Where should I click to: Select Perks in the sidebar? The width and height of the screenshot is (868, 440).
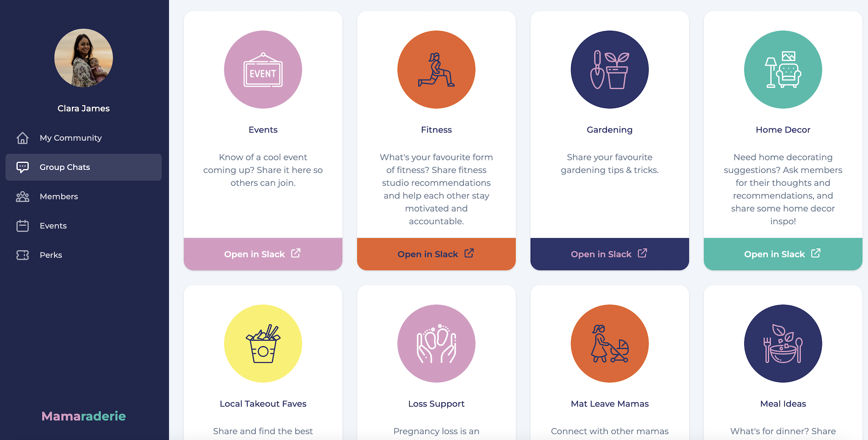point(83,255)
